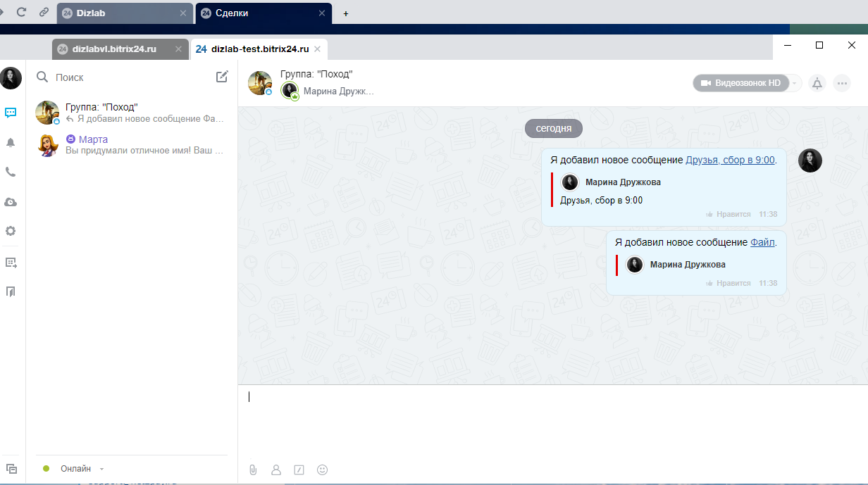
Task: Open the chats section in sidebar
Action: pos(11,113)
